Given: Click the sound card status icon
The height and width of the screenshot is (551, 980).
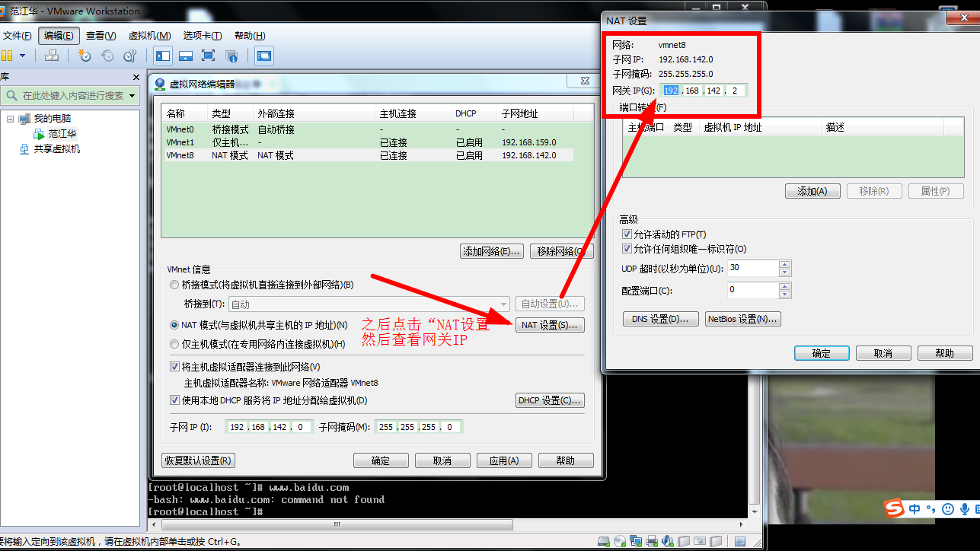Looking at the screenshot, I should (x=668, y=542).
